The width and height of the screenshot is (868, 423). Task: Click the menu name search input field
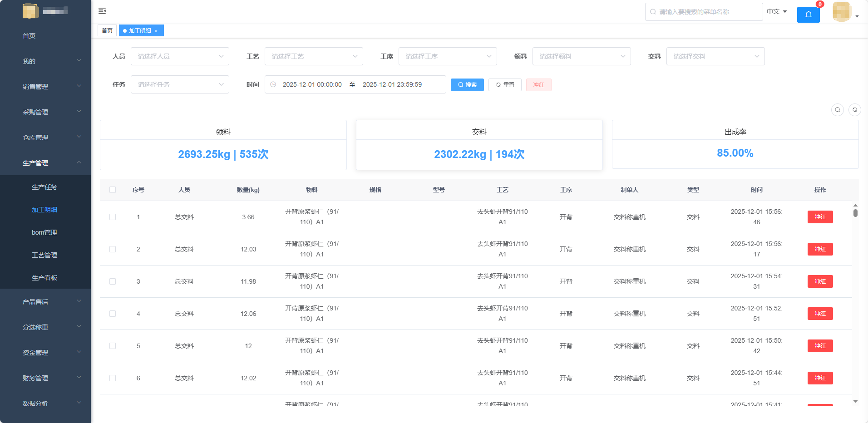(704, 12)
